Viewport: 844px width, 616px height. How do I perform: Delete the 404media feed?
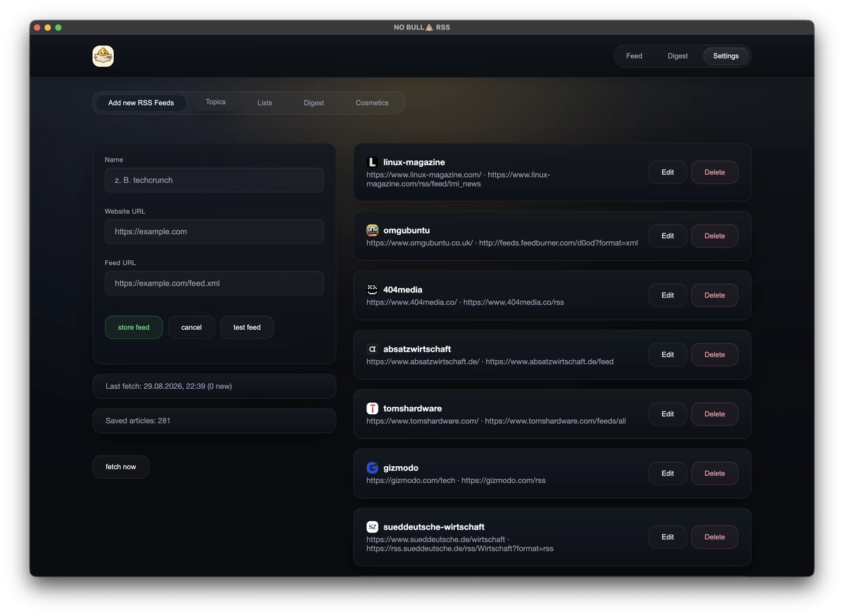pyautogui.click(x=715, y=295)
